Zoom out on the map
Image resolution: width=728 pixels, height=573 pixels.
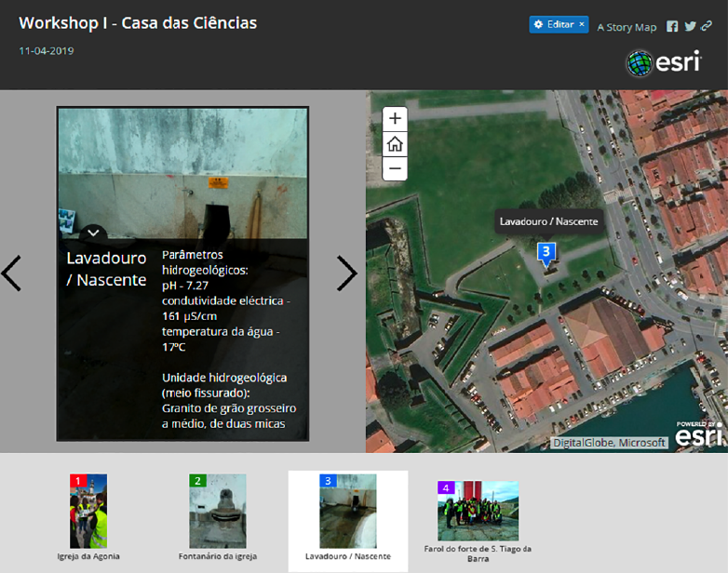click(x=395, y=168)
